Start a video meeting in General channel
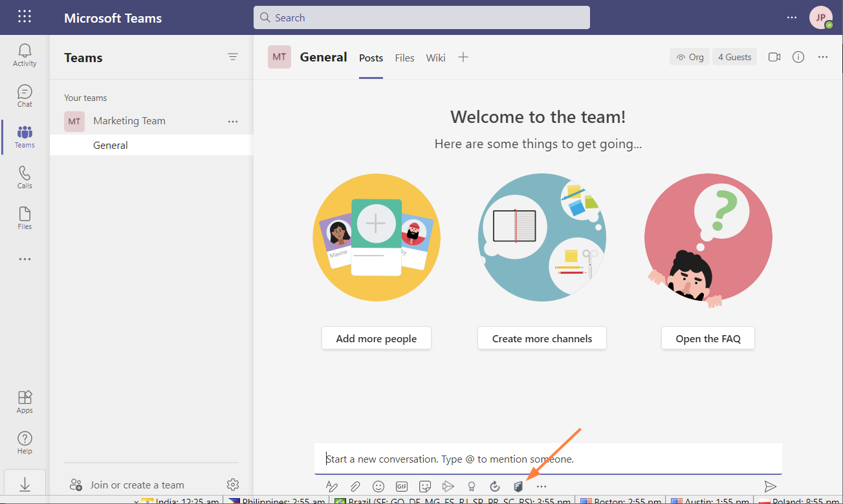 [774, 56]
